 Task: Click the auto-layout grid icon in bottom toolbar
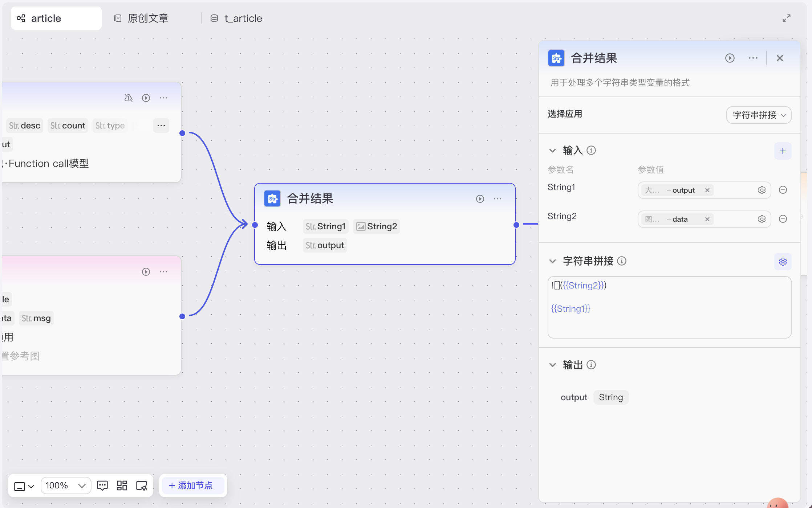tap(122, 486)
